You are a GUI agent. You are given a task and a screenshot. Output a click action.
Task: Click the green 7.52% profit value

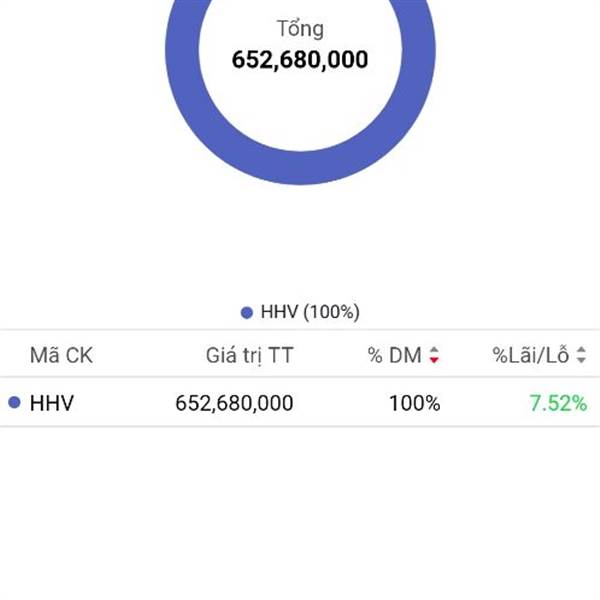coord(558,403)
